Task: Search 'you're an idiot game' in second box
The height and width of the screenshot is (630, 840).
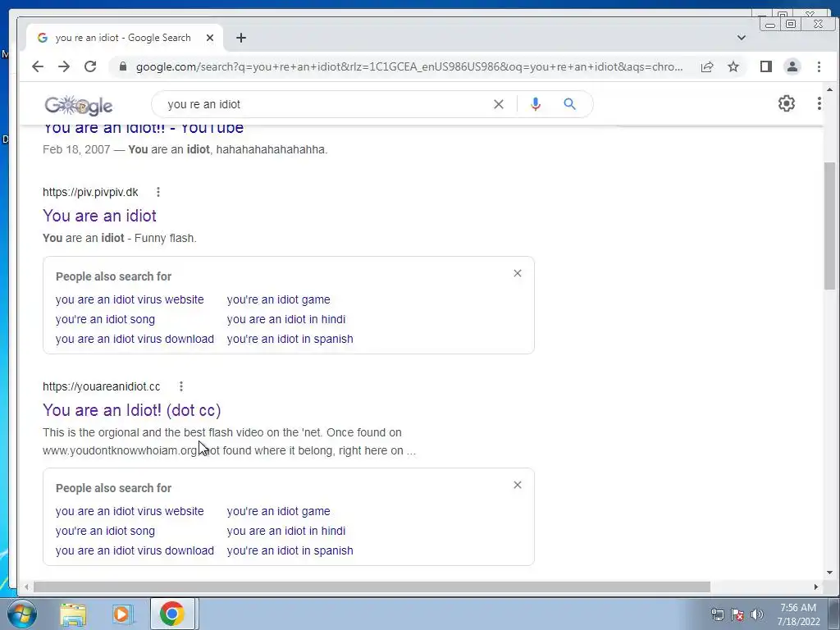Action: (279, 511)
